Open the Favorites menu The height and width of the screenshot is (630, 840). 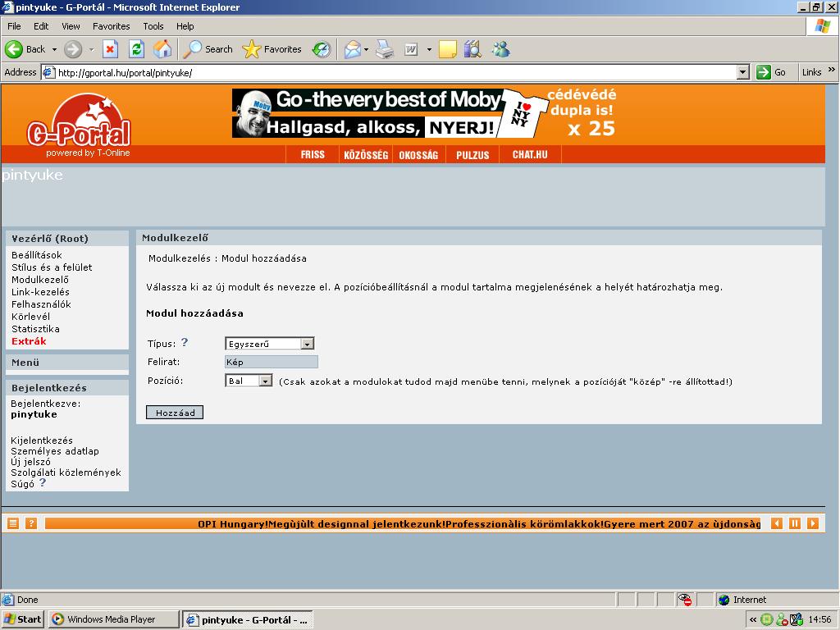[111, 26]
